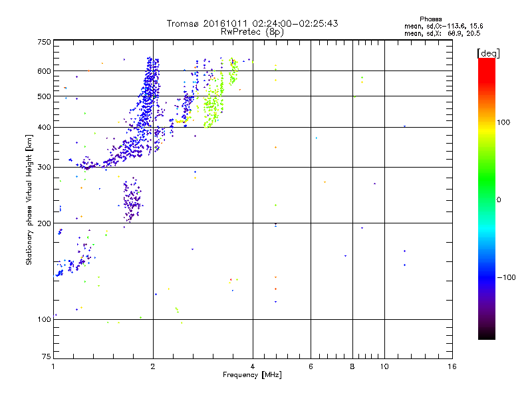The height and width of the screenshot is (399, 532).
Task: Click the "Phases" heading text
Action: pos(430,19)
